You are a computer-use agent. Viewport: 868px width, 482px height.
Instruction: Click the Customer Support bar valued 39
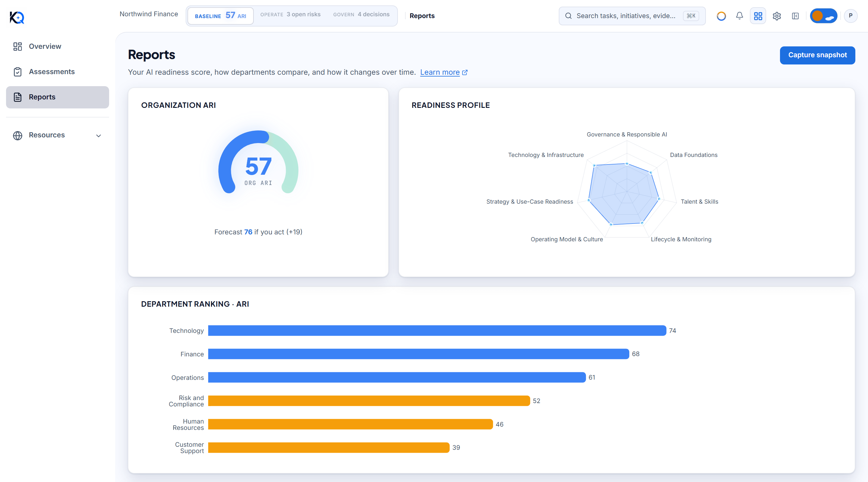[329, 448]
